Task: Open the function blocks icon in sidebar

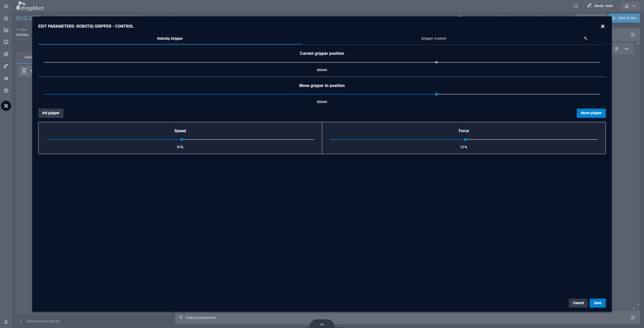Action: (6, 54)
